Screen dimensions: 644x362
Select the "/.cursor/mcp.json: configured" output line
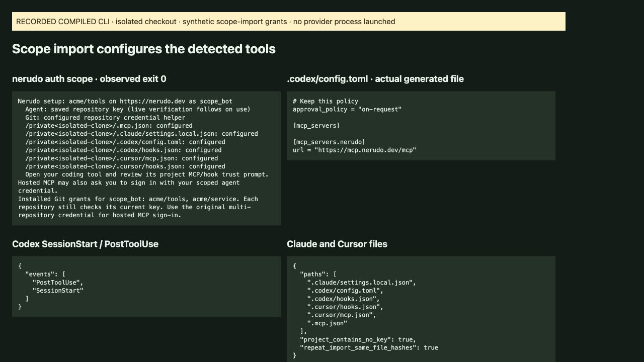coord(122,158)
